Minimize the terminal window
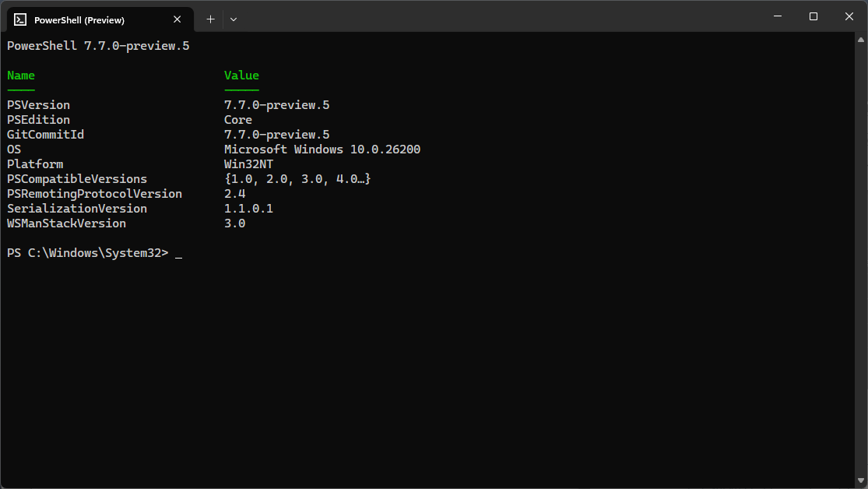The width and height of the screenshot is (868, 489). click(x=778, y=16)
